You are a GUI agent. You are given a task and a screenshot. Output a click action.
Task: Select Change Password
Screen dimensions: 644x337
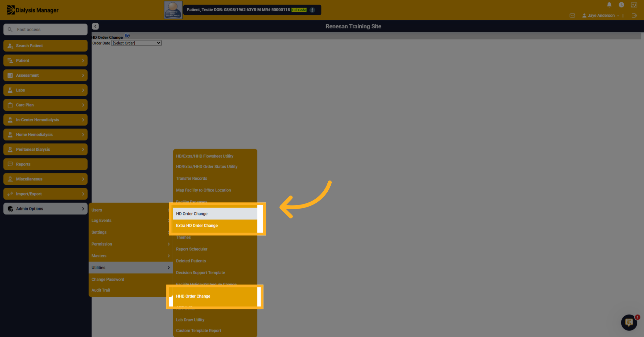point(131,279)
